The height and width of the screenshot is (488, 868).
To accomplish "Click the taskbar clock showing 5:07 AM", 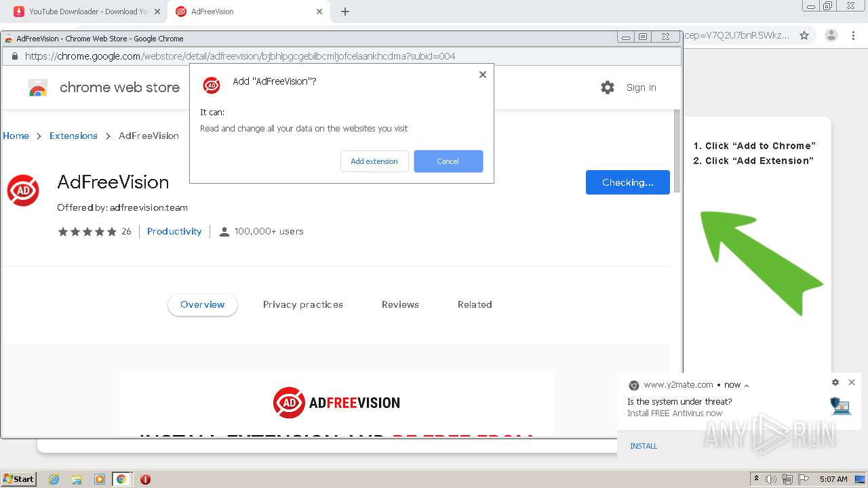I will tap(833, 479).
